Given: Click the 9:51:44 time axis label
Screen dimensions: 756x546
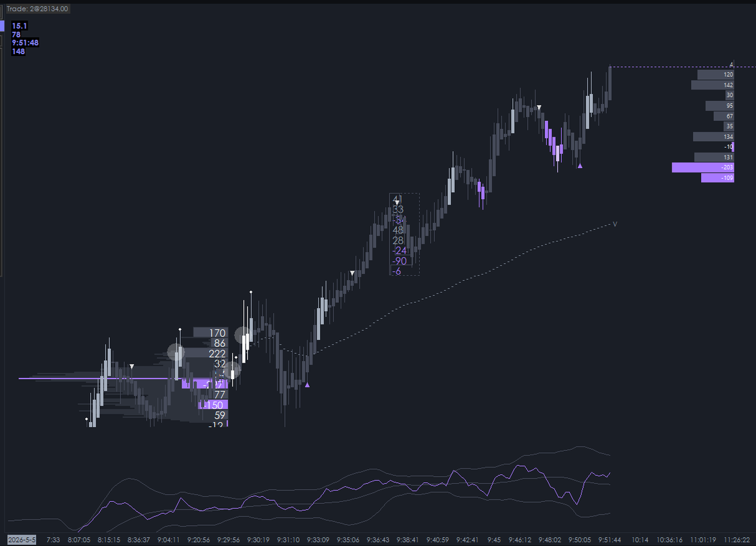Looking at the screenshot, I should (610, 540).
